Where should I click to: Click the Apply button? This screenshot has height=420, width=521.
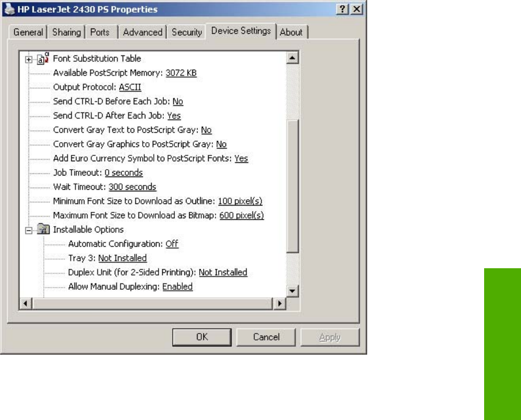(x=330, y=337)
